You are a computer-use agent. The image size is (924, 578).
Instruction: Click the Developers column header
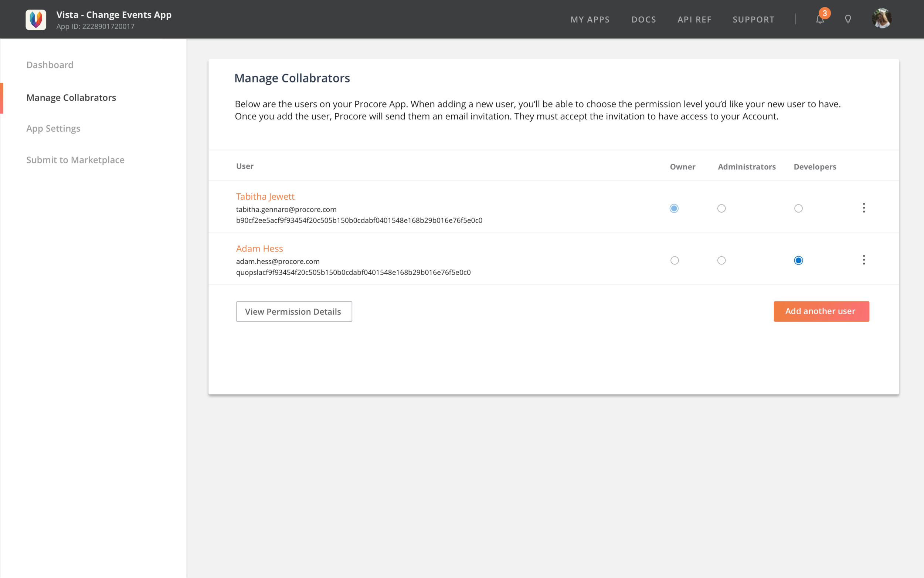pyautogui.click(x=815, y=167)
